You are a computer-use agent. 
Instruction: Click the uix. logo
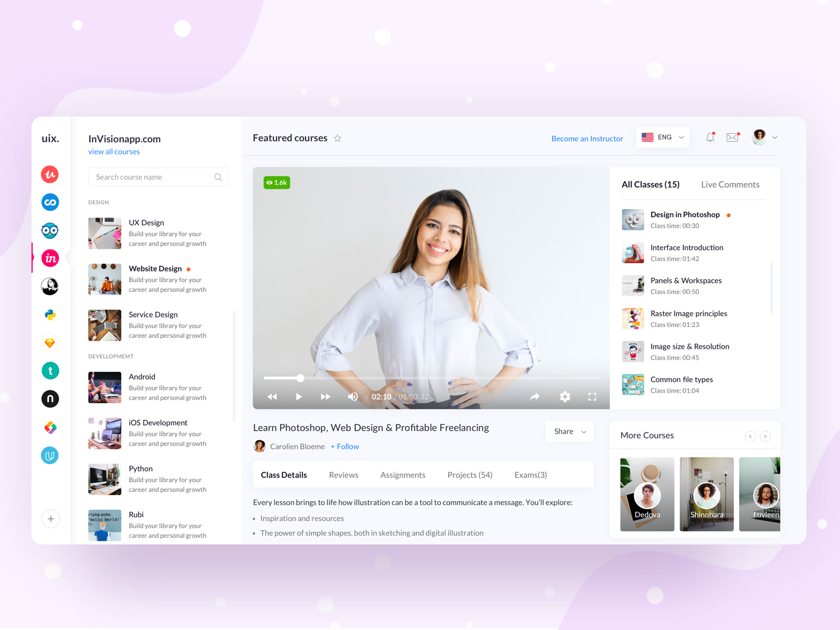[x=50, y=139]
